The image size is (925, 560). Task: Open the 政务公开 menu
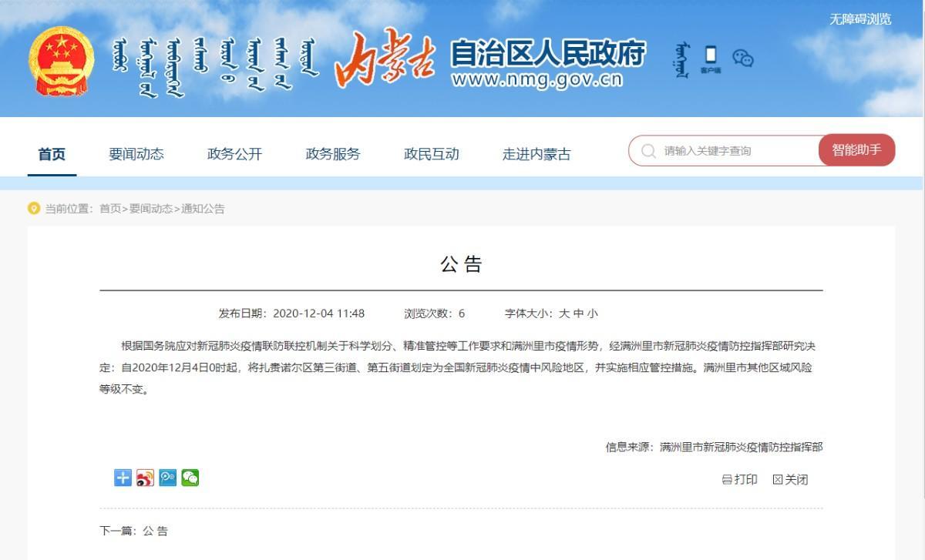234,154
